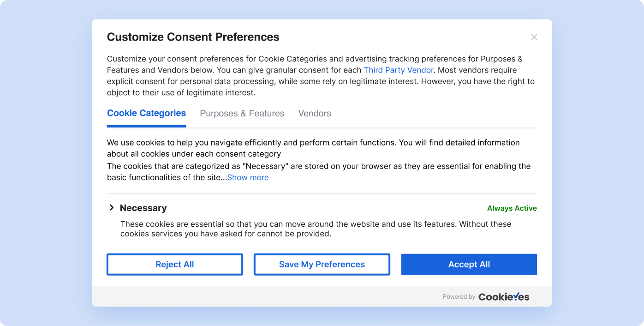Open the CookieYes logo
Viewport: 644px width, 326px height.
click(504, 297)
